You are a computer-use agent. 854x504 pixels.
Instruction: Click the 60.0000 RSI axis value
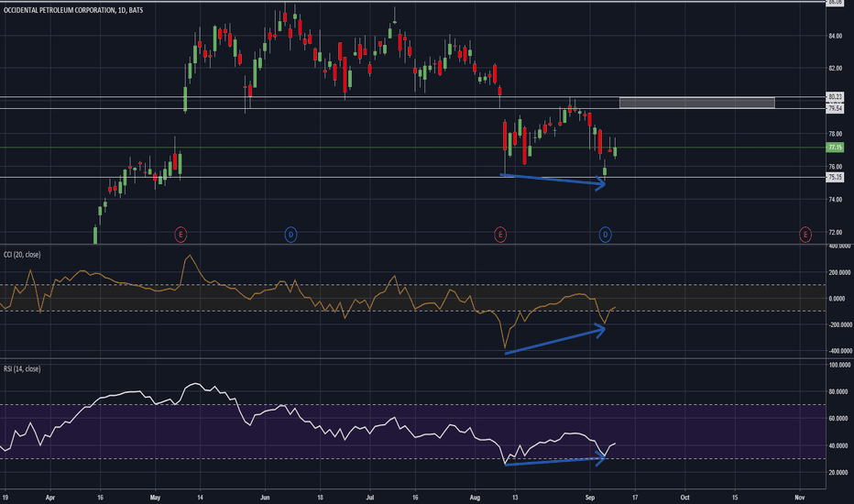coord(840,419)
